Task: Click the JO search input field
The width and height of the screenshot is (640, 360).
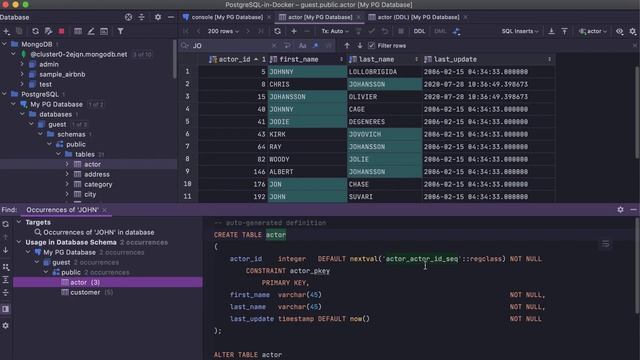Action: point(231,45)
